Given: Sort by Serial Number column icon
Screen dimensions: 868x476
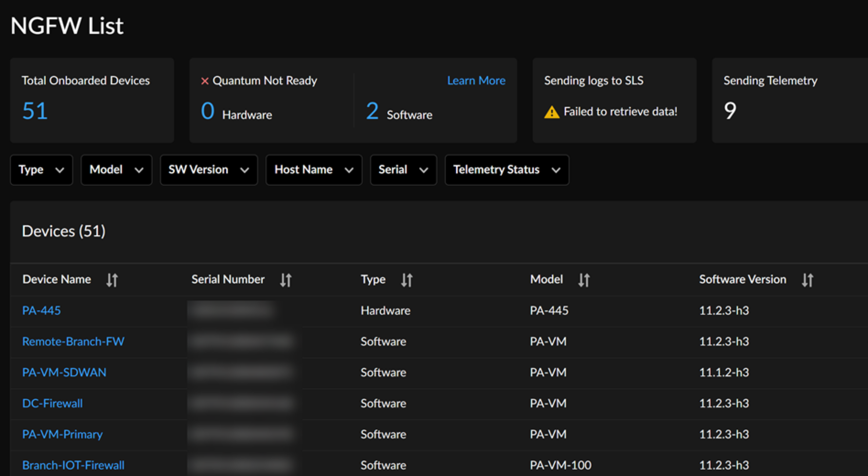Looking at the screenshot, I should pos(285,280).
